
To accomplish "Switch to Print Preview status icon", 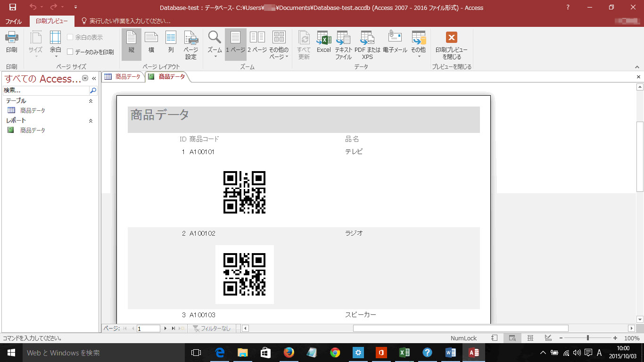I will coord(512,338).
